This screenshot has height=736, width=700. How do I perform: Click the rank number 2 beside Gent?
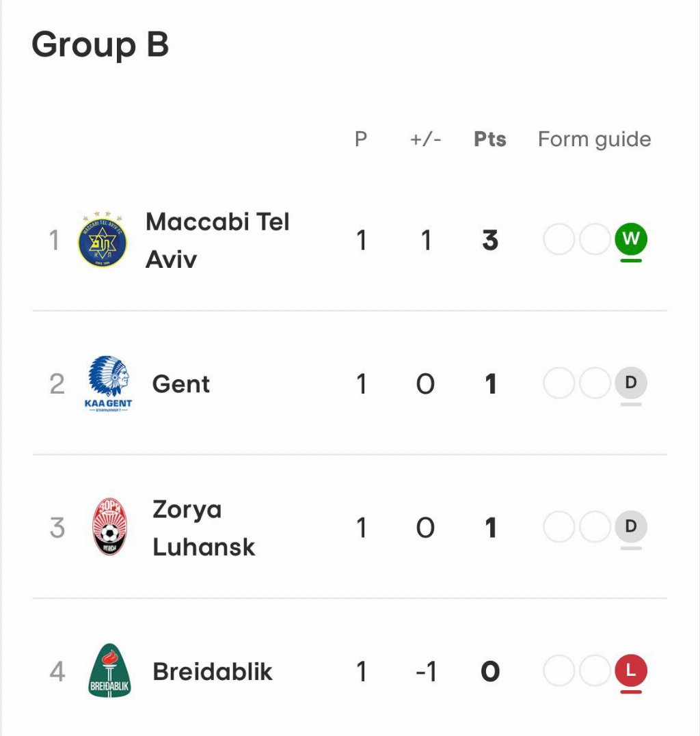57,384
